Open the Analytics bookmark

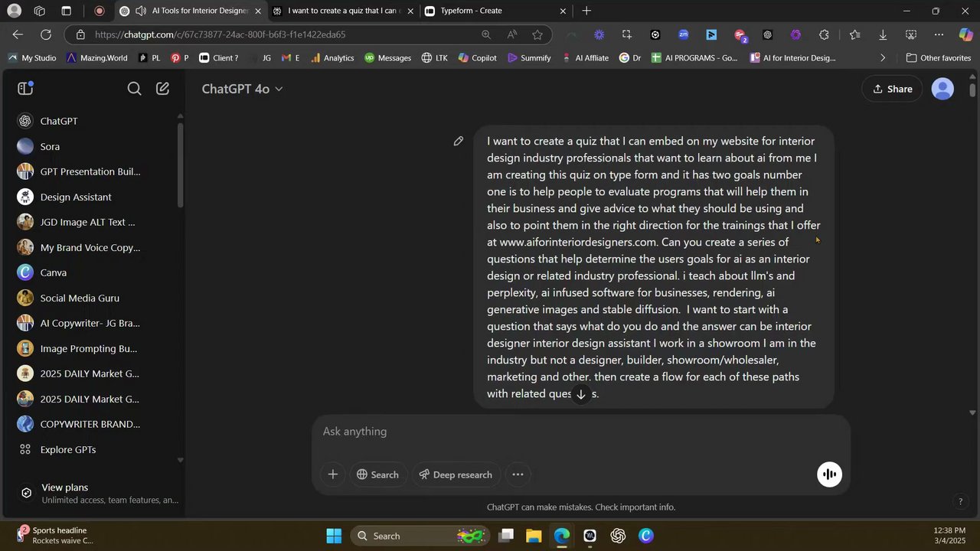click(332, 57)
